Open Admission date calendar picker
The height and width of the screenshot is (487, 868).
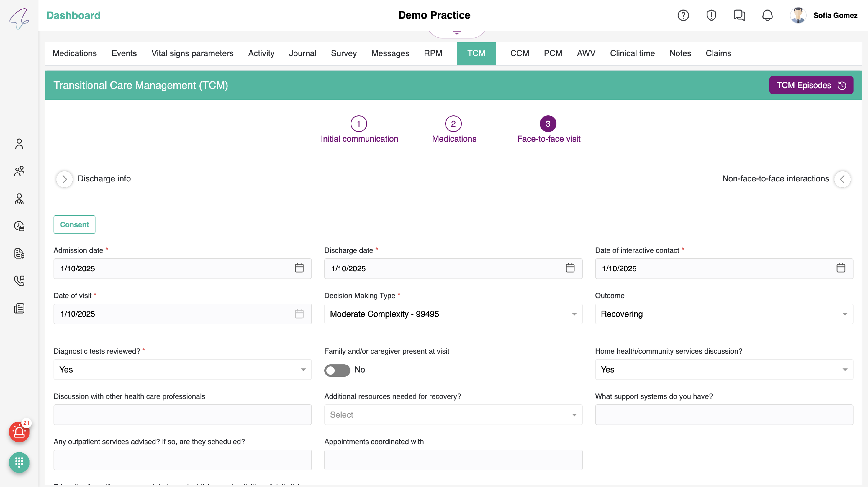tap(299, 268)
